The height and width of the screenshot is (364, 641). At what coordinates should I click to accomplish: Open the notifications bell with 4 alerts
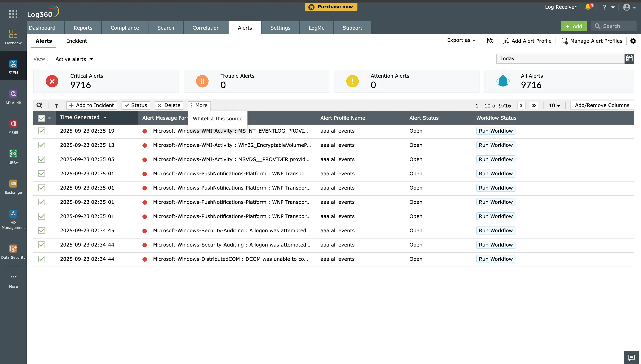click(588, 7)
